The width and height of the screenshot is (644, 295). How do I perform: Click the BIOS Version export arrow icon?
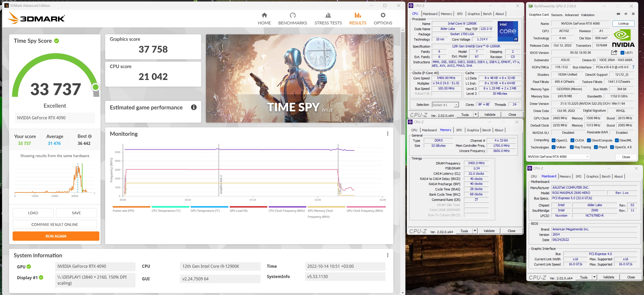tap(614, 53)
